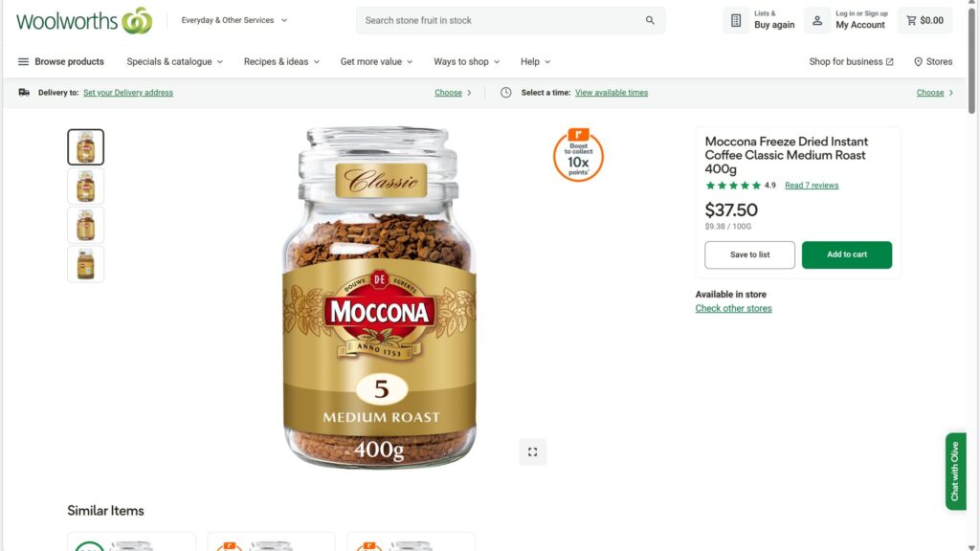Screen dimensions: 980x551
Task: Click the Woolworths logo
Action: pos(84,20)
